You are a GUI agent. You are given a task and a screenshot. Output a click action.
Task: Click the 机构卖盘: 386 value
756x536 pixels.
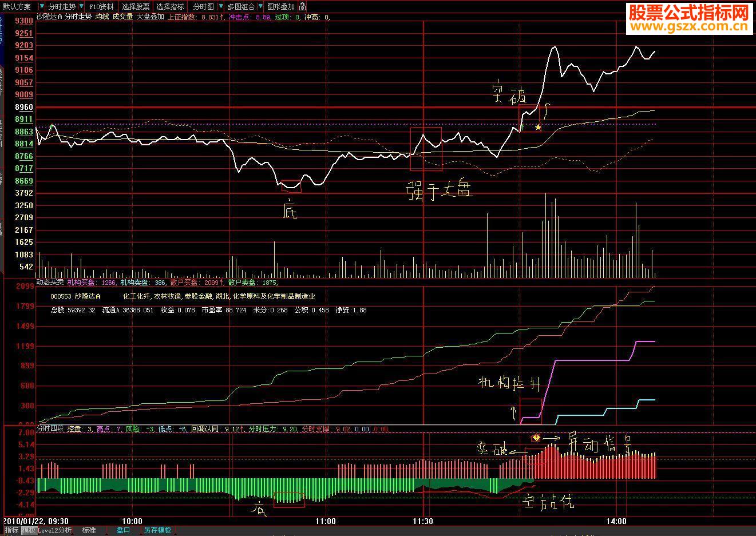click(144, 283)
